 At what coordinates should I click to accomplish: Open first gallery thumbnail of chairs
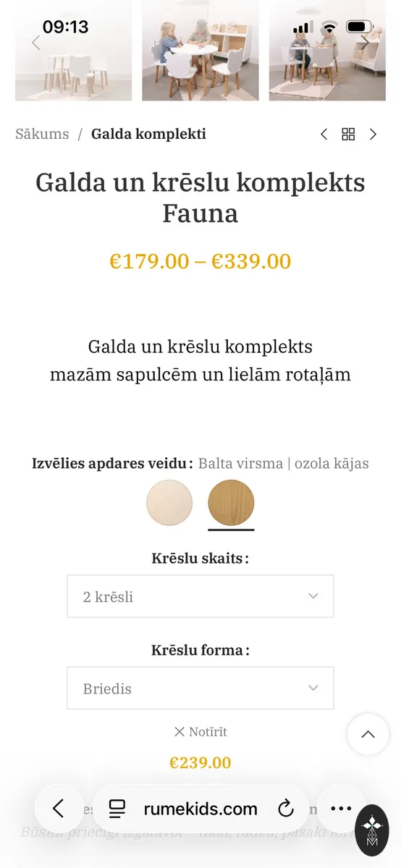coord(73,50)
